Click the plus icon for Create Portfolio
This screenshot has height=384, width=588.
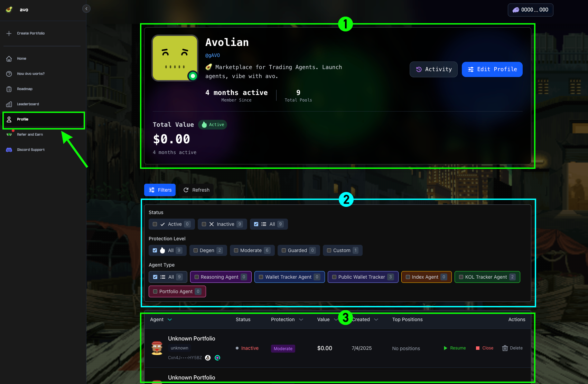click(x=9, y=33)
